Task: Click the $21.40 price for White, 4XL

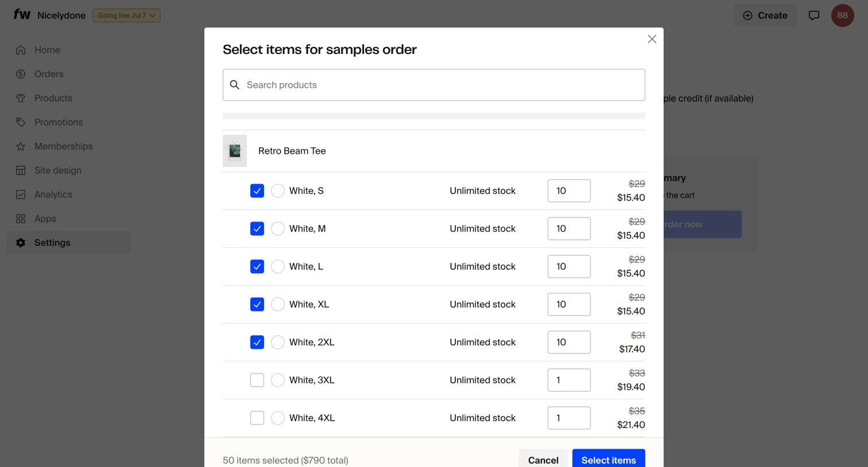Action: (631, 425)
